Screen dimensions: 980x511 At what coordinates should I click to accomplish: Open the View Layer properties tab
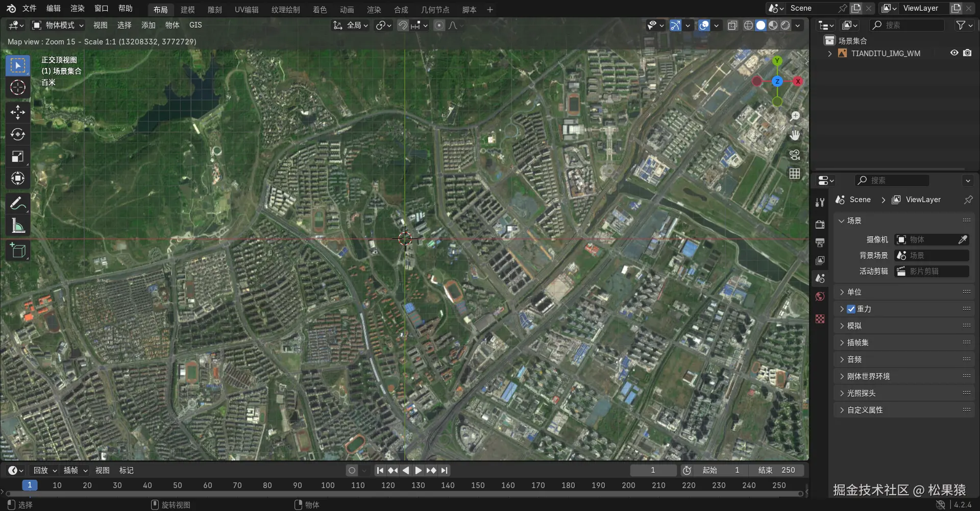click(x=820, y=260)
